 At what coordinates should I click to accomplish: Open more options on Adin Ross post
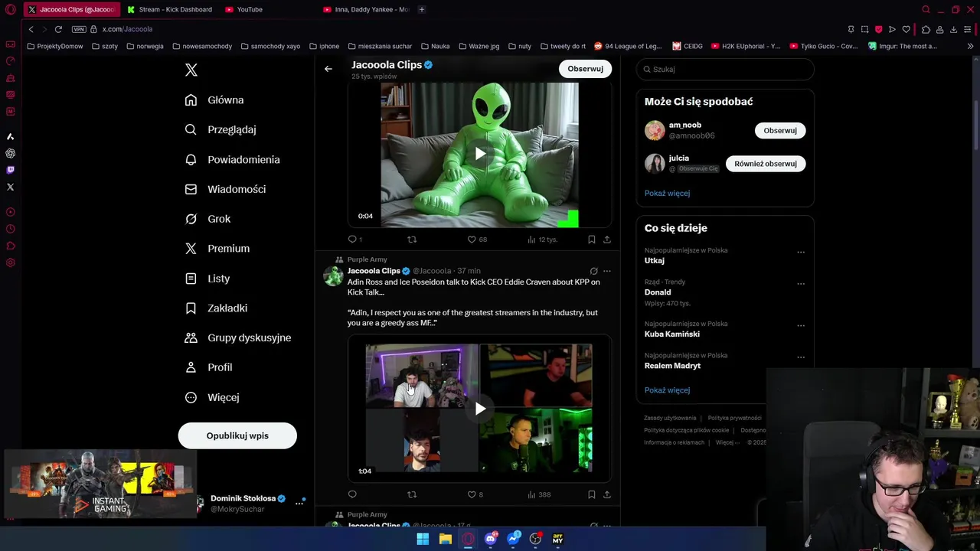pos(607,271)
